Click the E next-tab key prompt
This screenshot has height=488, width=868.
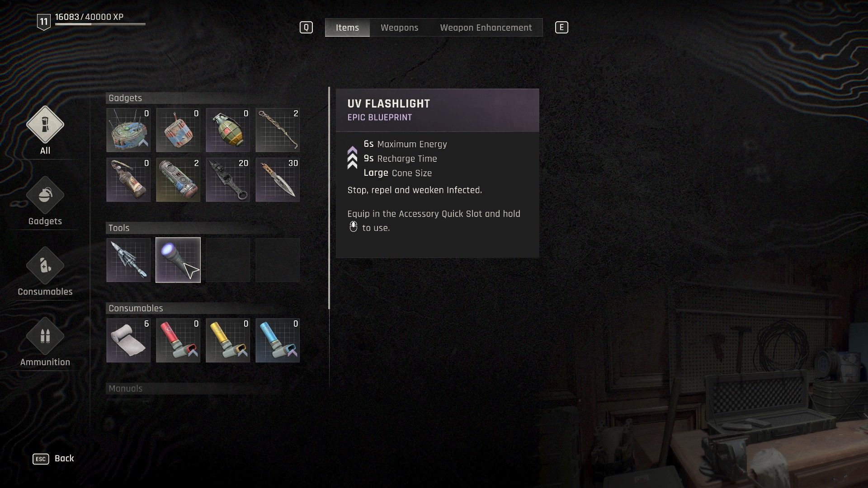(x=561, y=28)
